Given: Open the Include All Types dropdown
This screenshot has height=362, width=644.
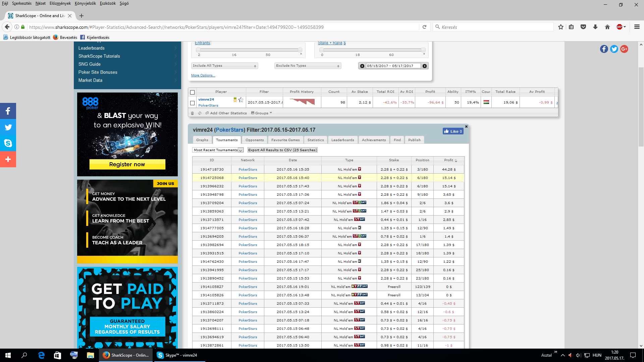Looking at the screenshot, I should click(x=224, y=66).
